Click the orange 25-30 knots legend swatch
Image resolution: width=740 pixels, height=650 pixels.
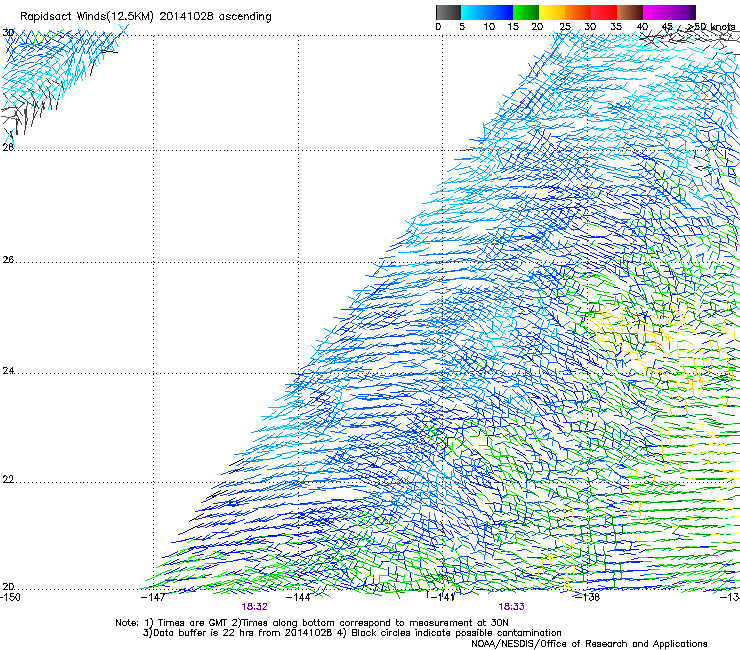[578, 12]
